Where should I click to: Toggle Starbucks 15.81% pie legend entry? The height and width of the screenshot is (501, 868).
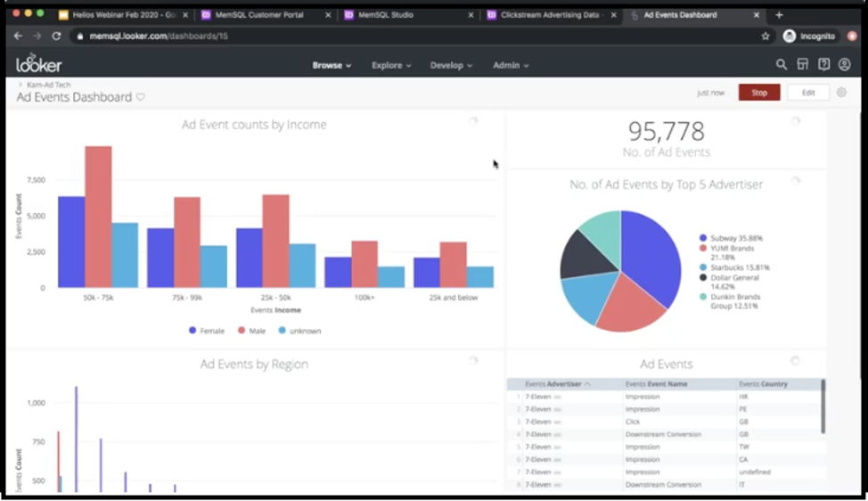pyautogui.click(x=734, y=267)
